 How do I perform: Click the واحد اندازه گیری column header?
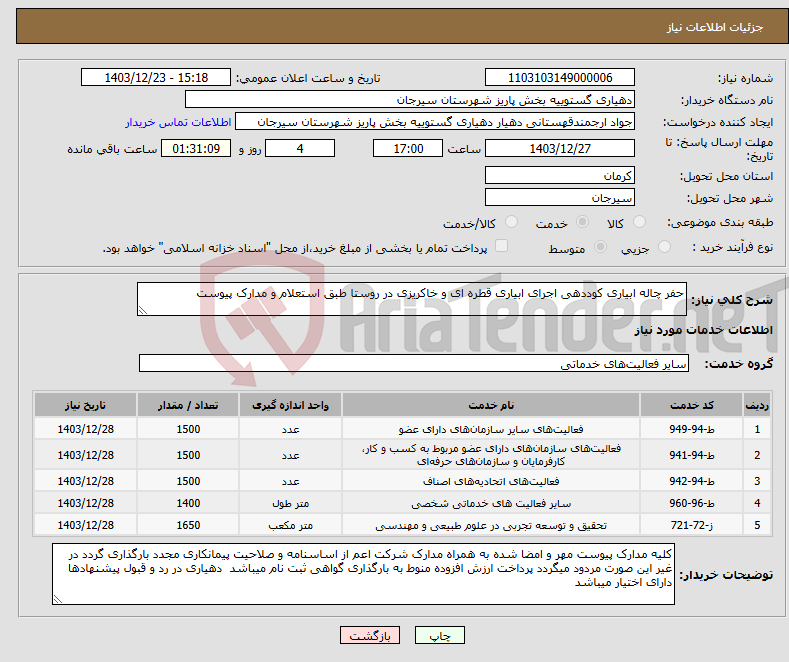(x=290, y=405)
